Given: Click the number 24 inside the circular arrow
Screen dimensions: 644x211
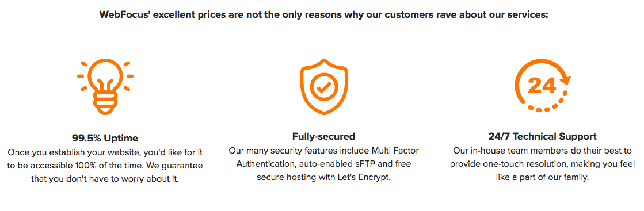Looking at the screenshot, I should coord(542,85).
